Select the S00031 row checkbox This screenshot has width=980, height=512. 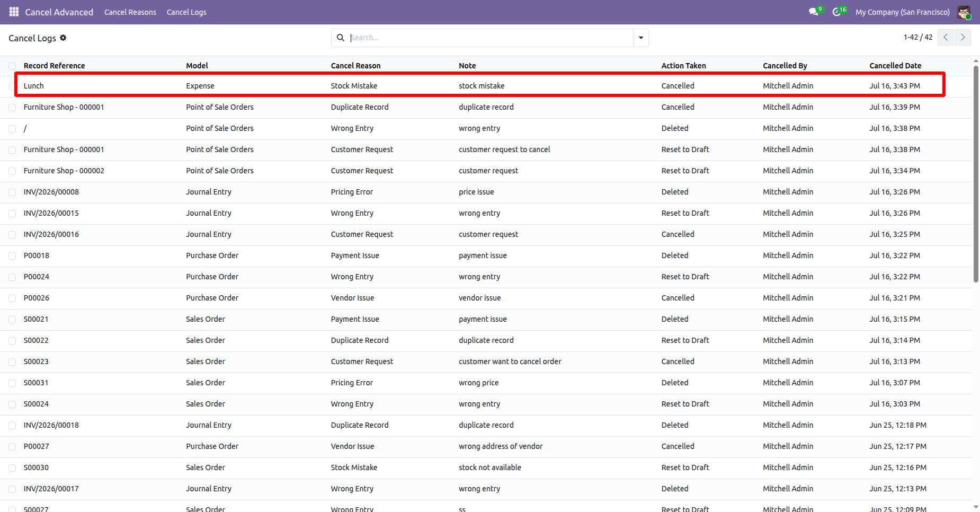click(12, 383)
